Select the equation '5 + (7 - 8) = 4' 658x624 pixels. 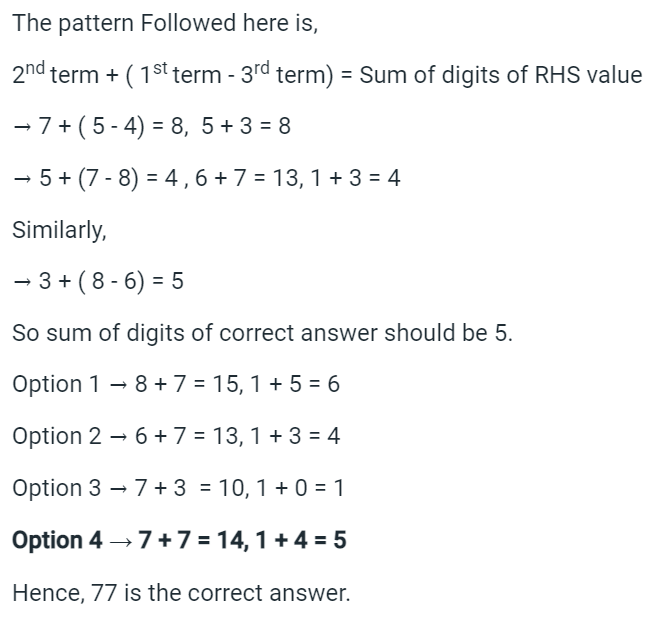point(108,178)
